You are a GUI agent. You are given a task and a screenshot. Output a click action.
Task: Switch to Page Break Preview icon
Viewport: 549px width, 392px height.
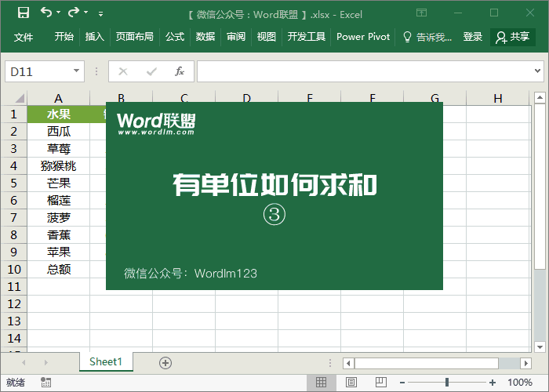point(380,383)
